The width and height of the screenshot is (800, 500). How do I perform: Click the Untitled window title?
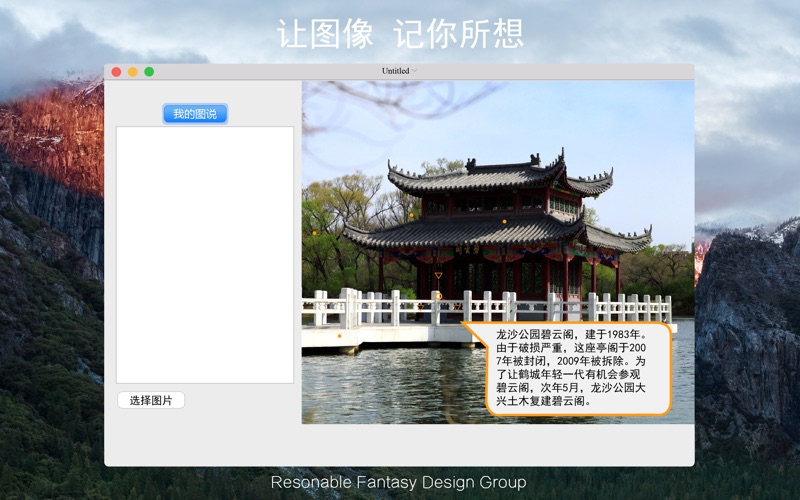click(396, 72)
